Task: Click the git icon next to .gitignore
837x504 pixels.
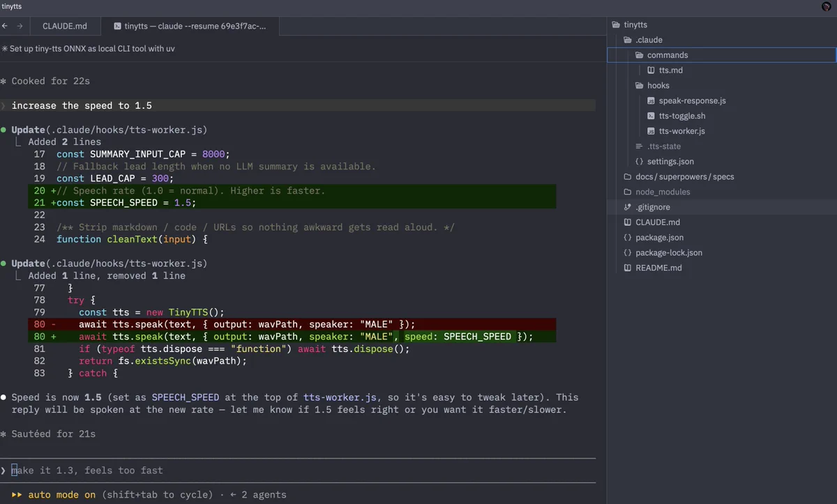Action: (628, 208)
